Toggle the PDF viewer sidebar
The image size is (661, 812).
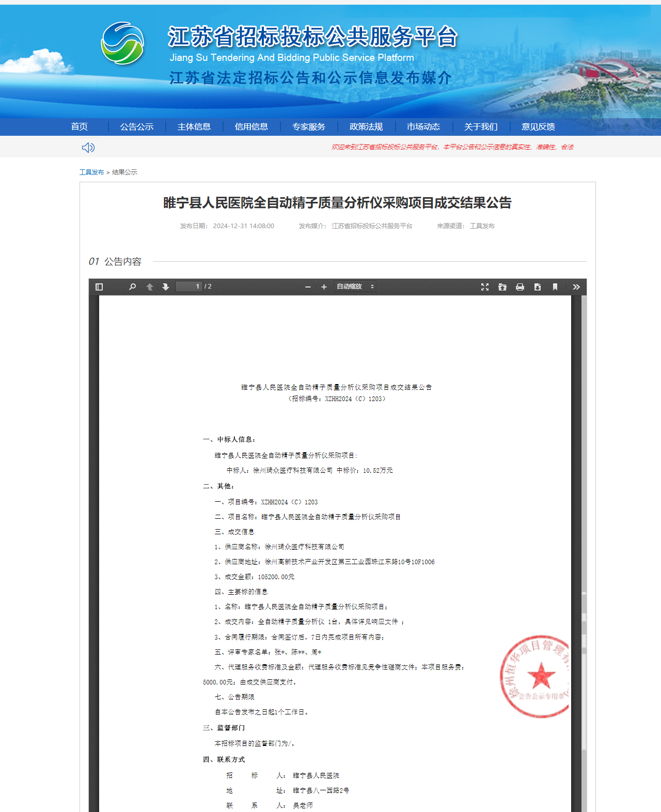click(99, 287)
